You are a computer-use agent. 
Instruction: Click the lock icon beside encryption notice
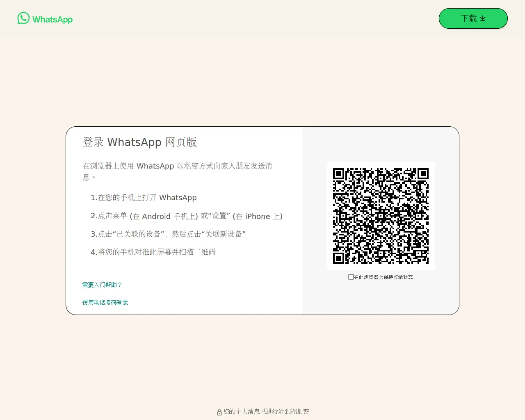pos(219,412)
